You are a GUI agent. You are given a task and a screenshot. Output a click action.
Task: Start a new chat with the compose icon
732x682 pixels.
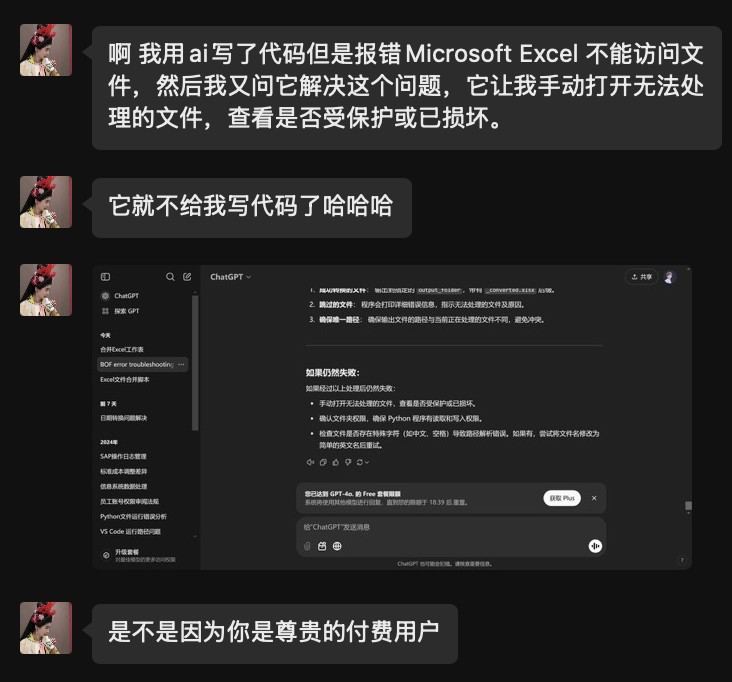(187, 277)
